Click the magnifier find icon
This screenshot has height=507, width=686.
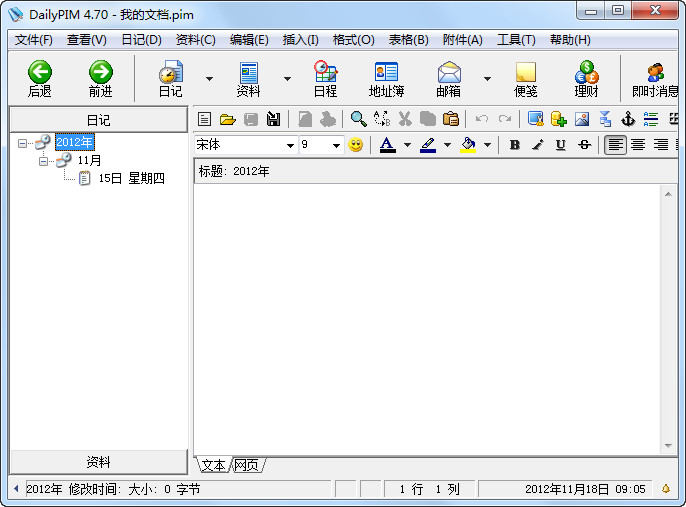click(358, 119)
